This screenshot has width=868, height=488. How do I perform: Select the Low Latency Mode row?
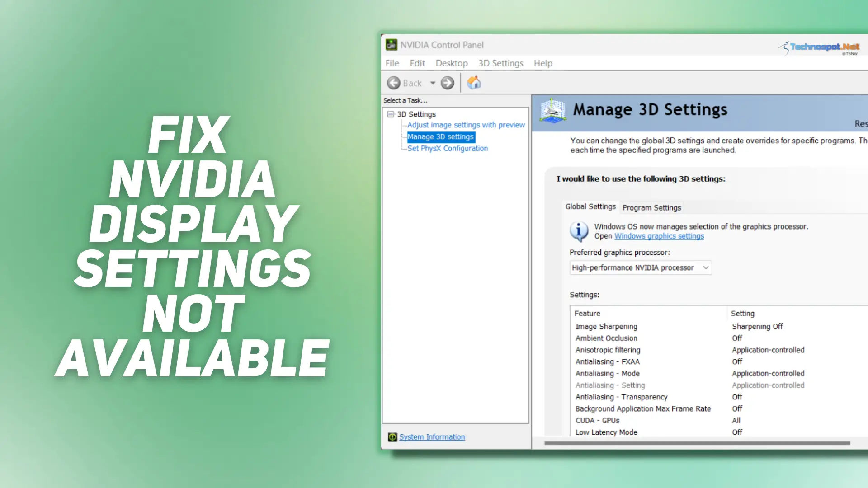606,432
